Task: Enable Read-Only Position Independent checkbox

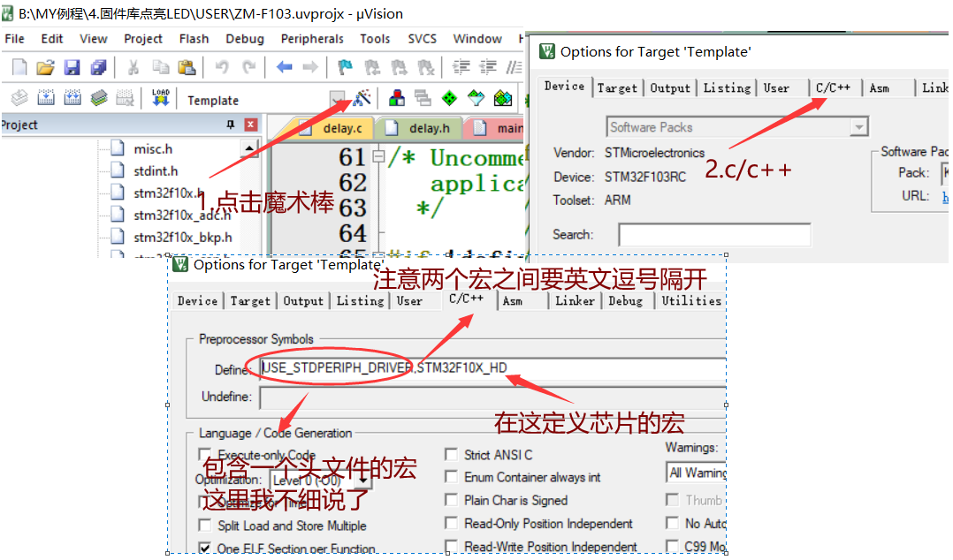Action: pyautogui.click(x=451, y=523)
